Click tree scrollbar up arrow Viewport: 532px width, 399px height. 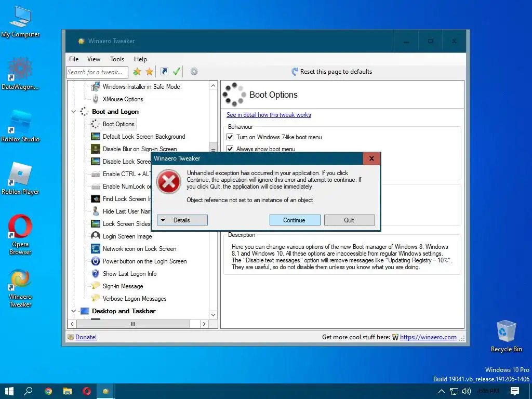pos(213,86)
